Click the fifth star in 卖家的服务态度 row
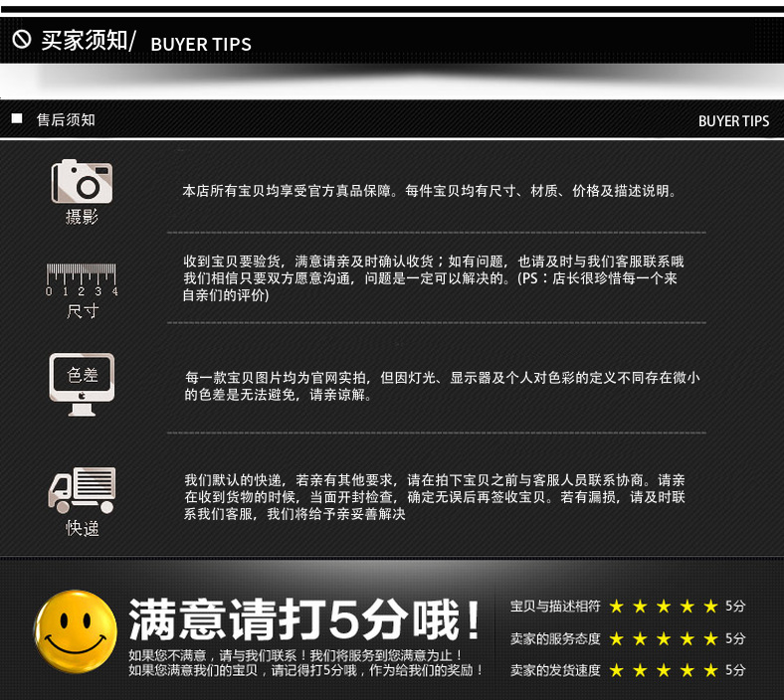The image size is (784, 700). (x=710, y=638)
